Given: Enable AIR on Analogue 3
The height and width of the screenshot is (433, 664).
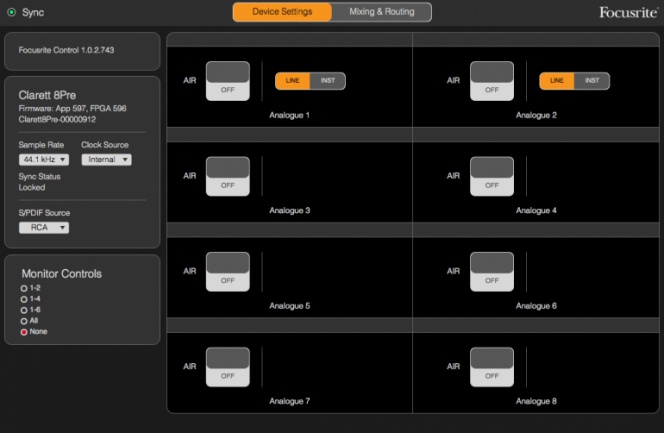Looking at the screenshot, I should 228,176.
